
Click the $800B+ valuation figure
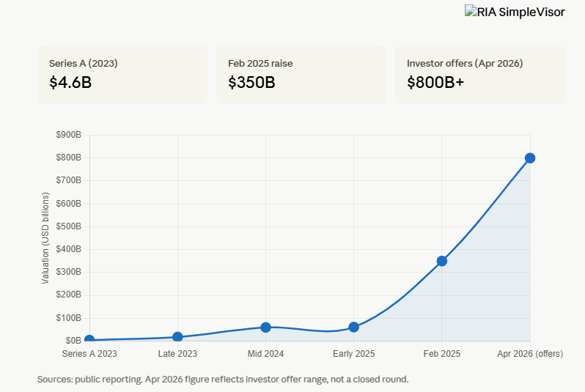coord(435,82)
